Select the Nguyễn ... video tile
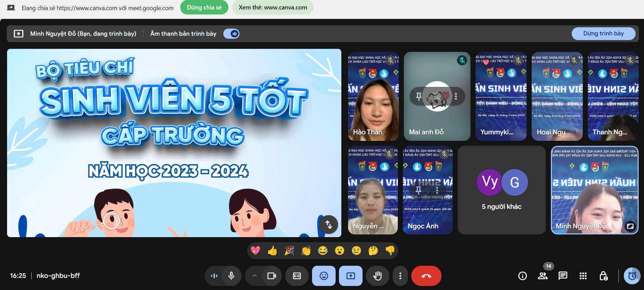This screenshot has width=644, height=290. [373, 190]
